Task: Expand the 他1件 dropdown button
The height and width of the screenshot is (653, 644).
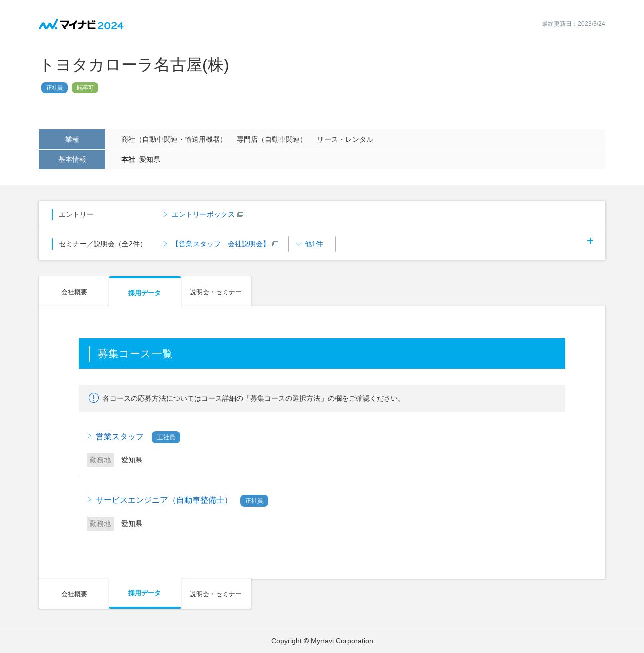Action: click(x=312, y=244)
